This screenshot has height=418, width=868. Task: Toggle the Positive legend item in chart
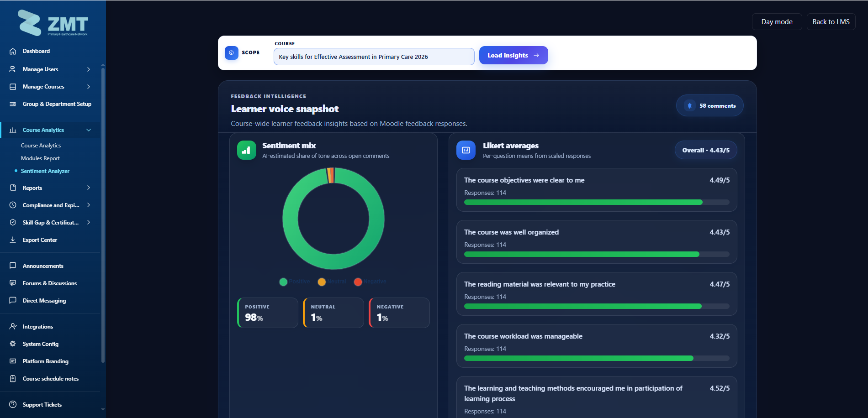click(x=295, y=282)
